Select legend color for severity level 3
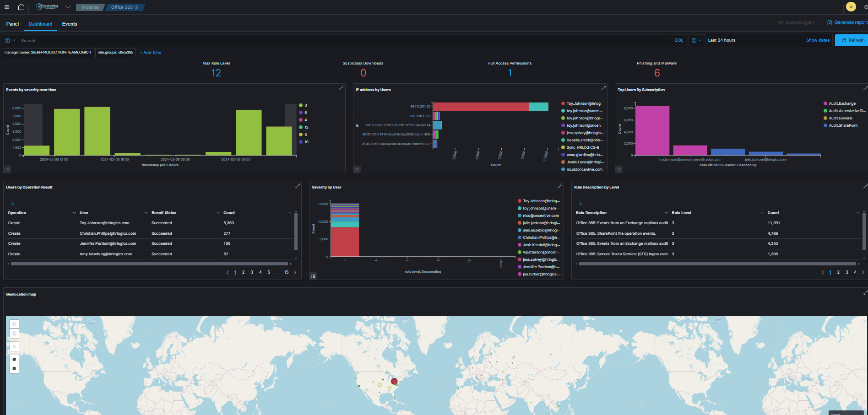The width and height of the screenshot is (868, 415). 301,105
